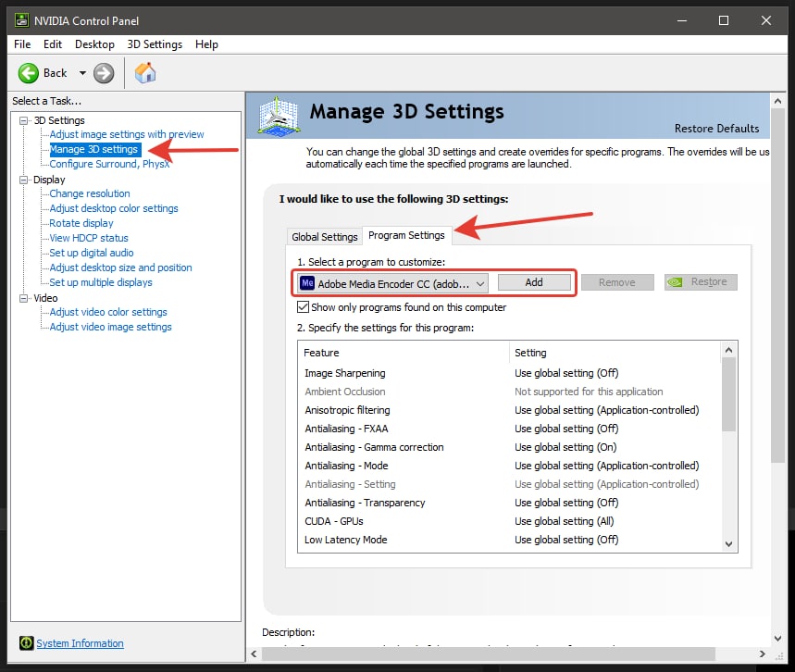Viewport: 795px width, 672px height.
Task: Collapse the 3D Settings tree node
Action: click(x=23, y=120)
